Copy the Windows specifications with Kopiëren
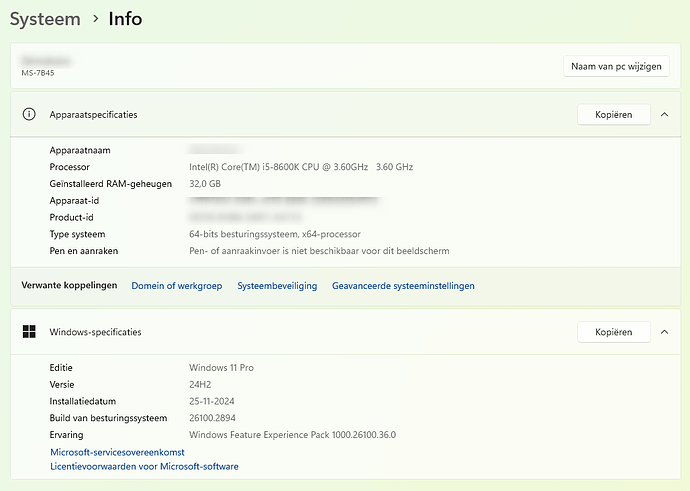 [614, 332]
